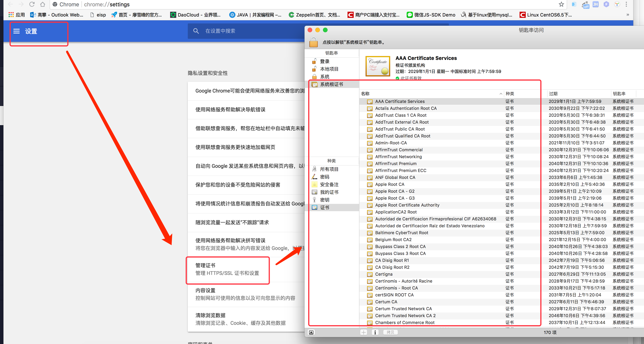The image size is (644, 344).
Task: Click the info (i) button in Keychain Access
Action: click(x=375, y=332)
